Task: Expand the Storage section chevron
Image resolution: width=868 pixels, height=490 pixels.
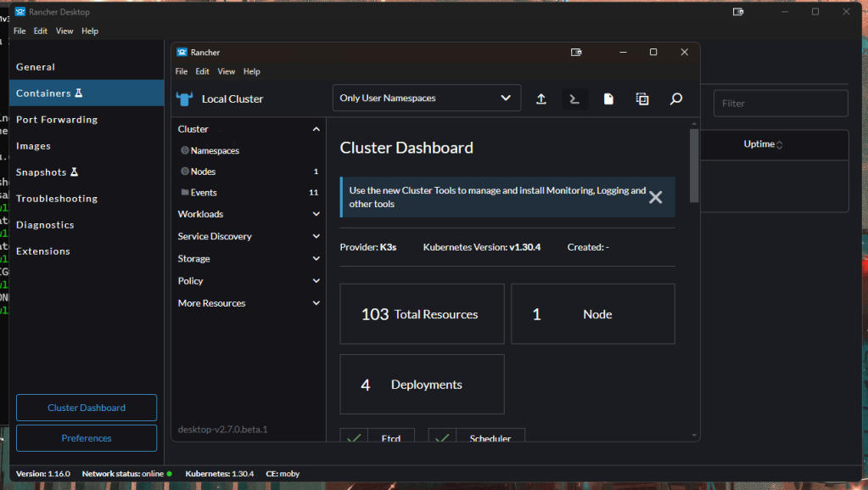Action: coord(316,258)
